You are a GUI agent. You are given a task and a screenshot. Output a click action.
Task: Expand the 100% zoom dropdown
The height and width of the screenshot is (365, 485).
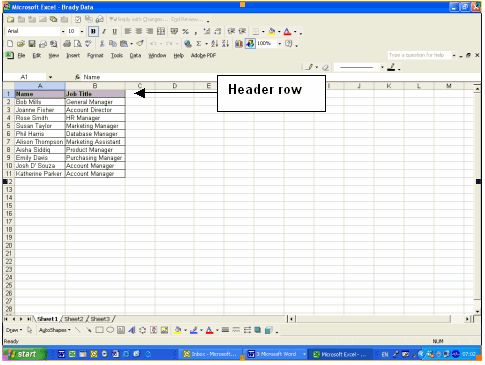[x=280, y=44]
